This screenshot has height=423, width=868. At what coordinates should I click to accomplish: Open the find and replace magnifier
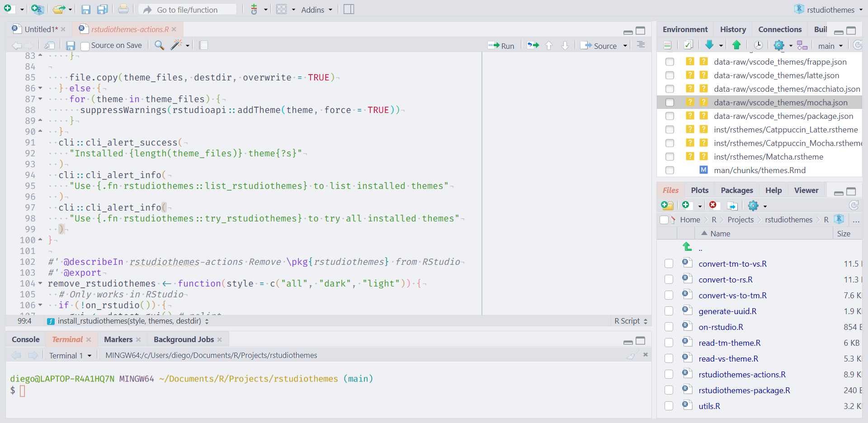coord(159,45)
